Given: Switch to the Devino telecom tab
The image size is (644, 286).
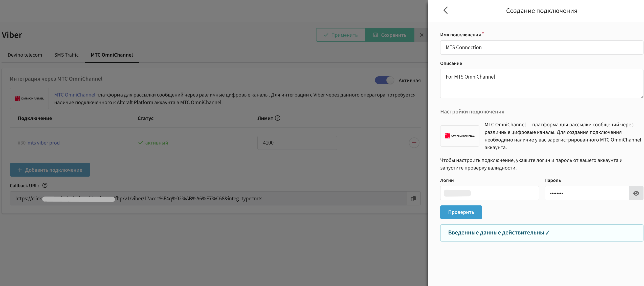Looking at the screenshot, I should coord(25,55).
